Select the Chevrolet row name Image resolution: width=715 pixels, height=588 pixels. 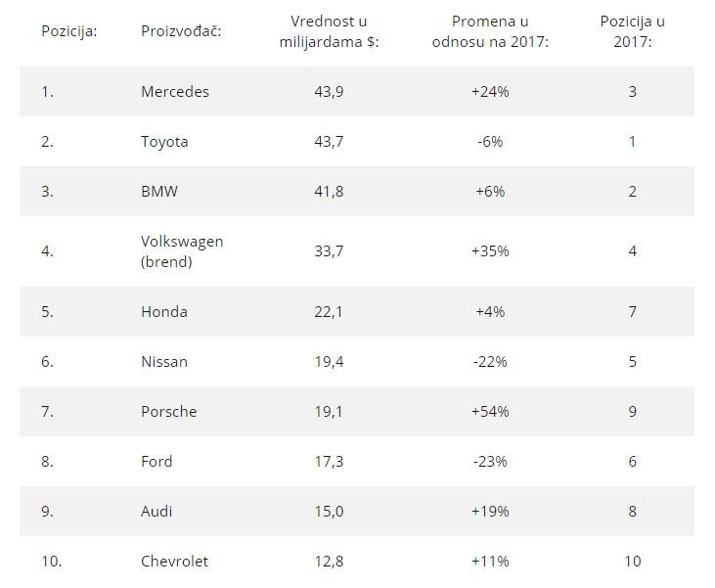click(x=174, y=562)
